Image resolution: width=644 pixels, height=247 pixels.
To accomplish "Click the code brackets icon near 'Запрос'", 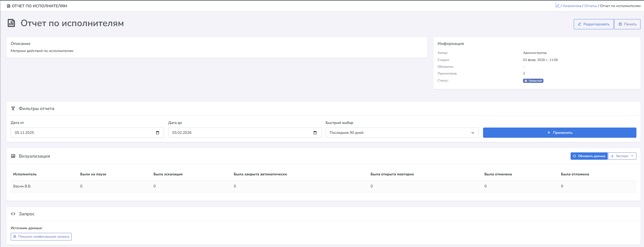I will pos(13,214).
